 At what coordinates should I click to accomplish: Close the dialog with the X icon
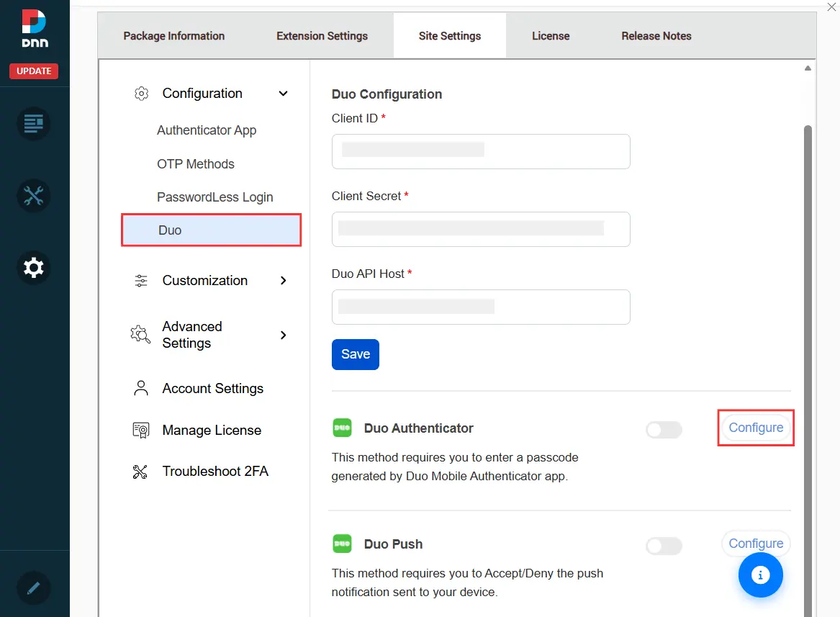[831, 7]
